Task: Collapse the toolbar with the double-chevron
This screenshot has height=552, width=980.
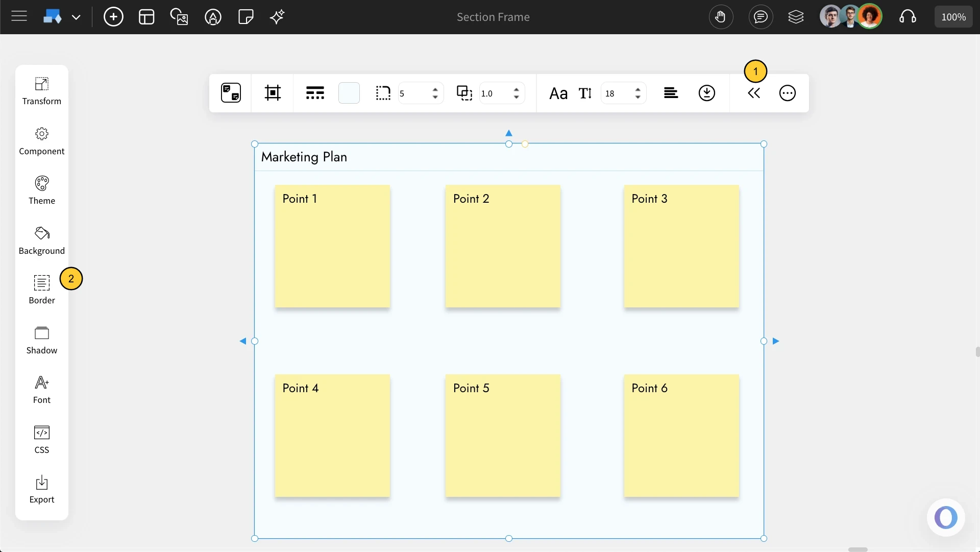Action: (754, 93)
